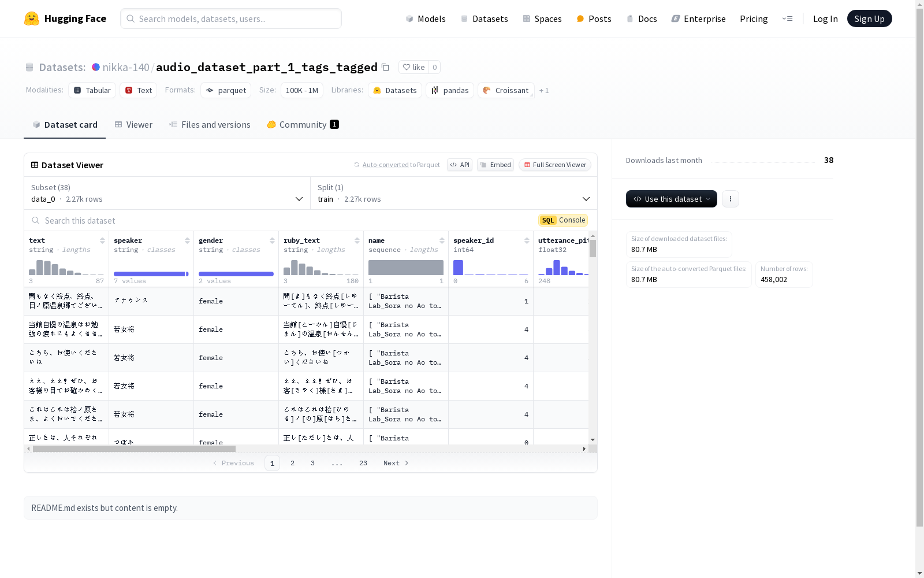Click the API button
Screen dimensions: 924x578
pos(460,165)
